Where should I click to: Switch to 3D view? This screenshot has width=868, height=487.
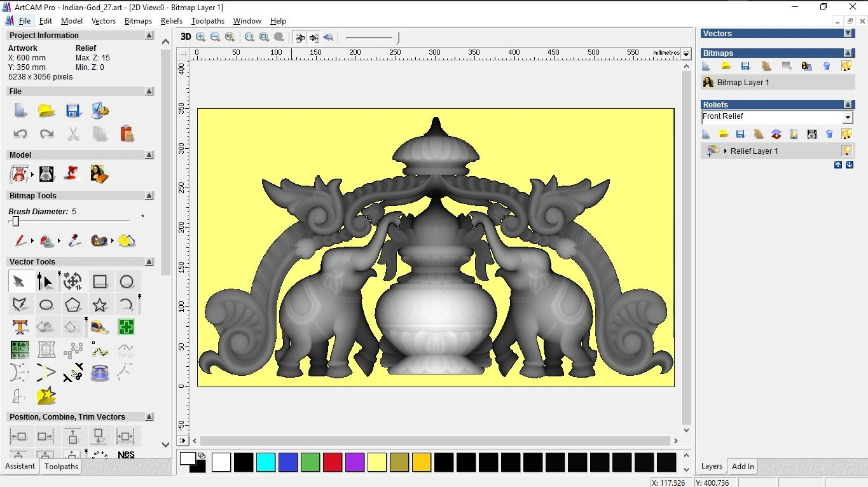tap(185, 38)
